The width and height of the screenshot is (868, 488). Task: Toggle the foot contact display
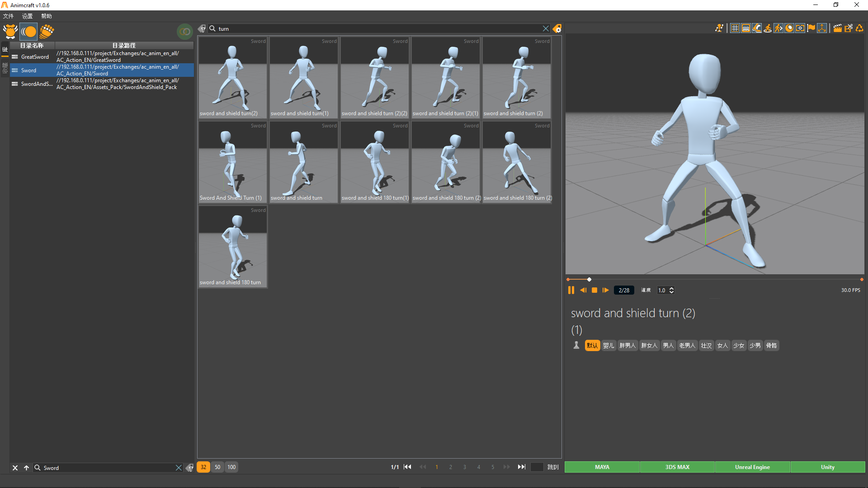(x=757, y=28)
